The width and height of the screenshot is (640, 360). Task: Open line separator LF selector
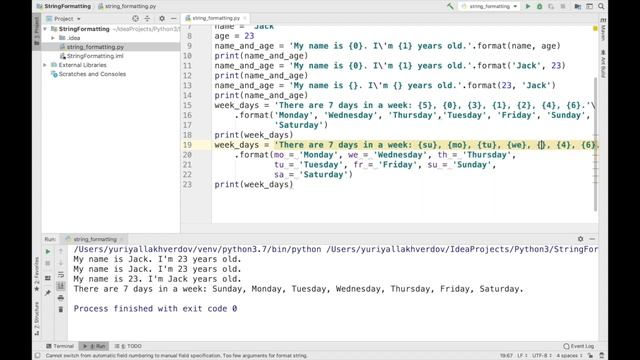click(522, 356)
